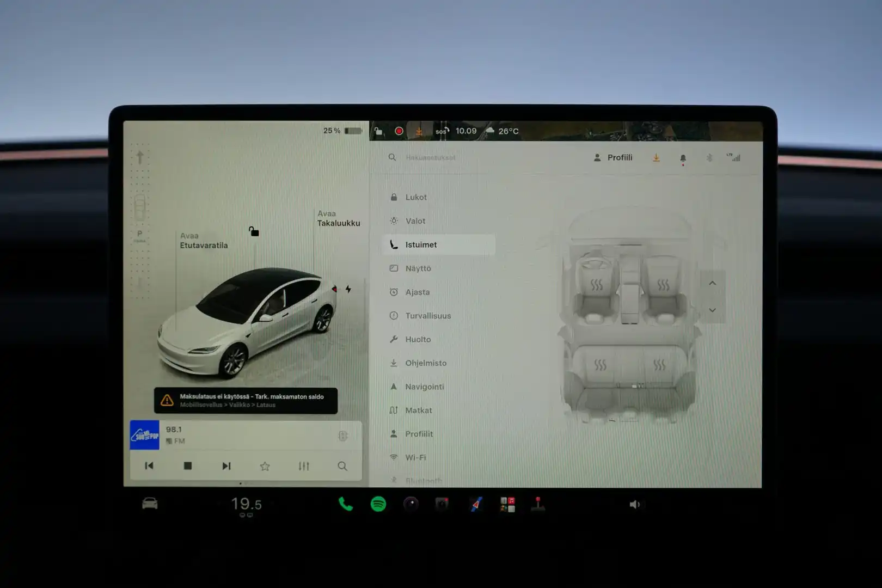Click the seat adjust up chevron
Image resolution: width=882 pixels, height=588 pixels.
coord(712,283)
